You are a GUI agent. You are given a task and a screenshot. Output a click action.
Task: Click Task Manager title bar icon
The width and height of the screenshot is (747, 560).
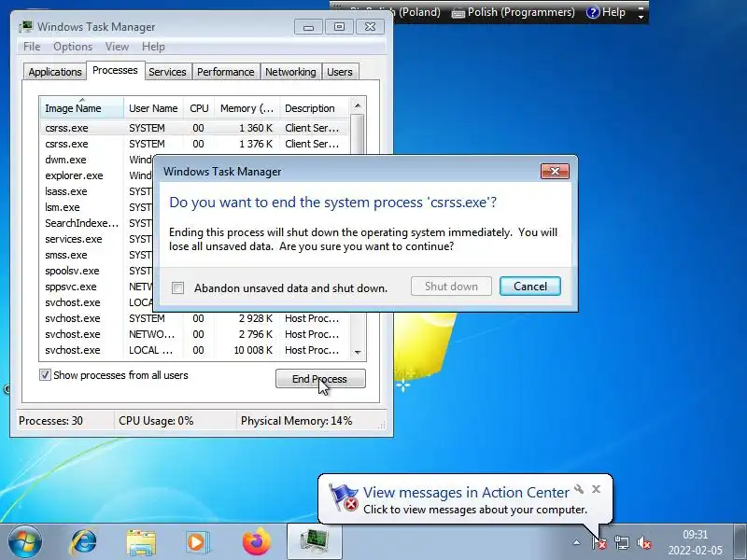click(26, 27)
